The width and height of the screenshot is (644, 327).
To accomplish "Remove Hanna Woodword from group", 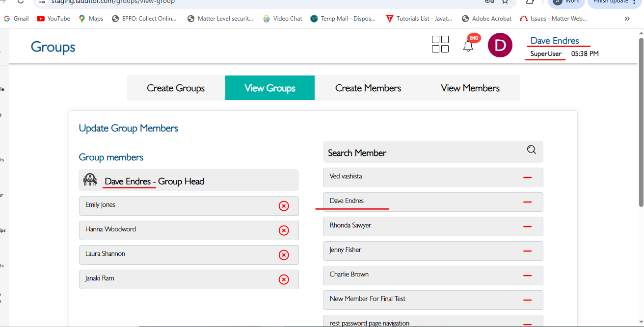I will (284, 230).
